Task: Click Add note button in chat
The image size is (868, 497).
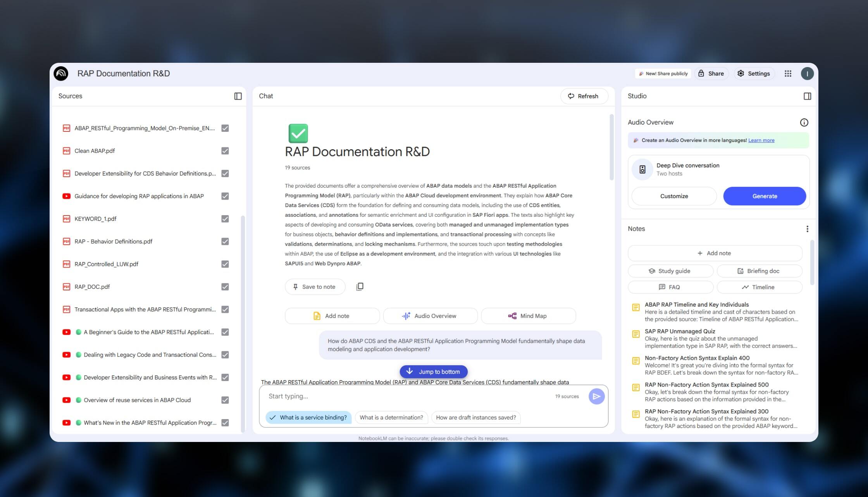Action: 332,316
